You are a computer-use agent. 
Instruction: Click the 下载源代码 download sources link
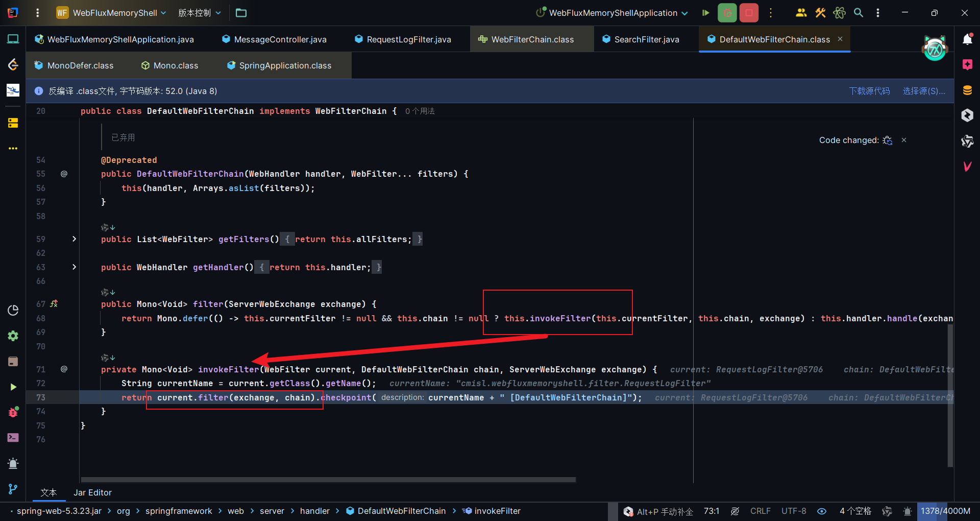(869, 91)
